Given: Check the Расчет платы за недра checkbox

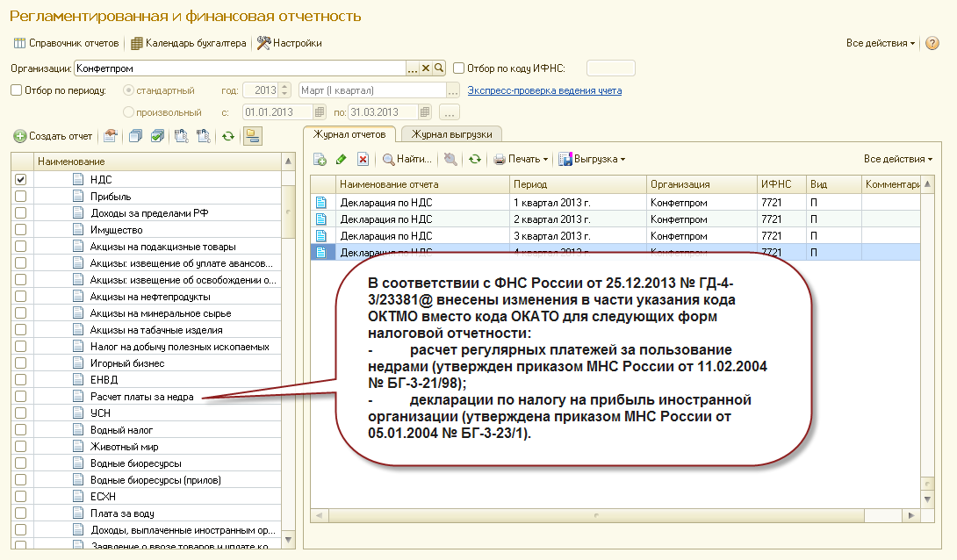Looking at the screenshot, I should [x=21, y=396].
